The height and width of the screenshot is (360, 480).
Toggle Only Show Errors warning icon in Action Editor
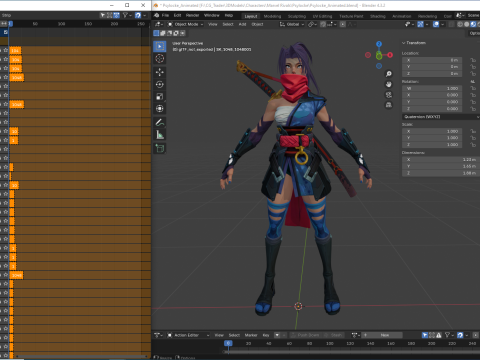(439, 335)
